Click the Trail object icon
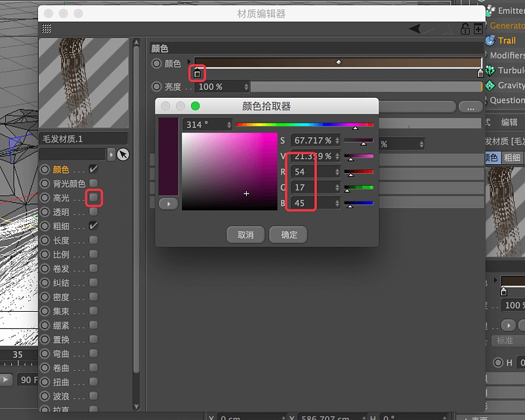 (x=490, y=41)
